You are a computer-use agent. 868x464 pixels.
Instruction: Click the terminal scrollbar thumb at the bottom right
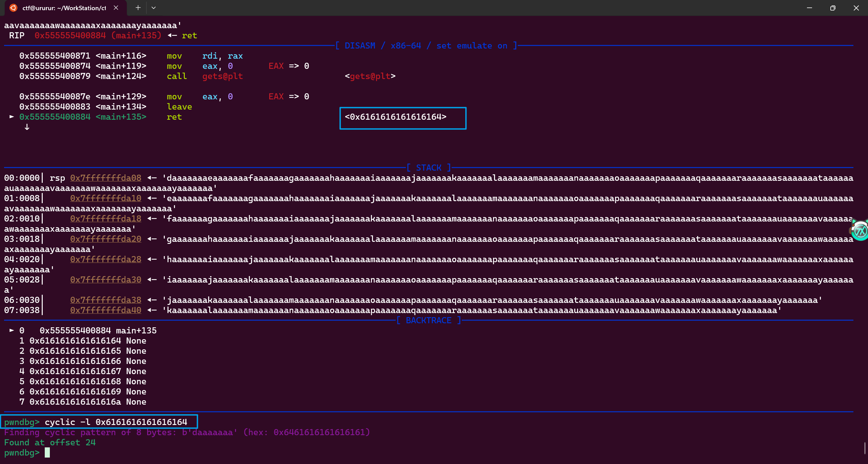[865, 448]
